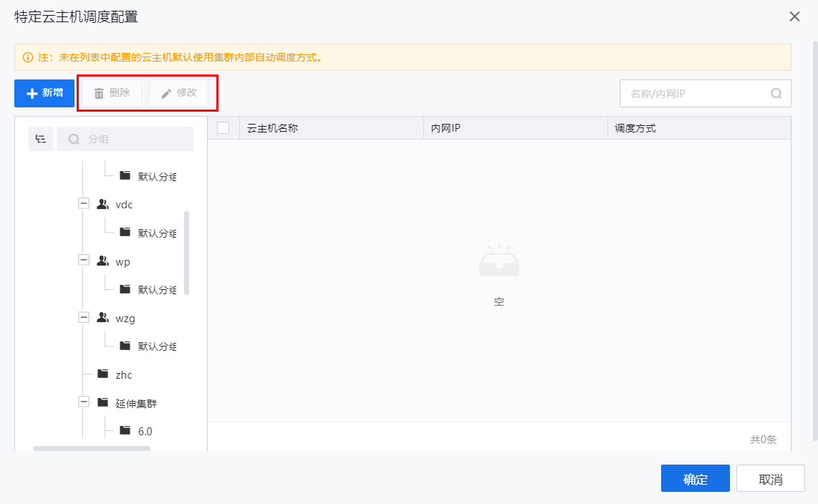Click the 内网IP column header
Screen dimensions: 818x504
point(516,128)
